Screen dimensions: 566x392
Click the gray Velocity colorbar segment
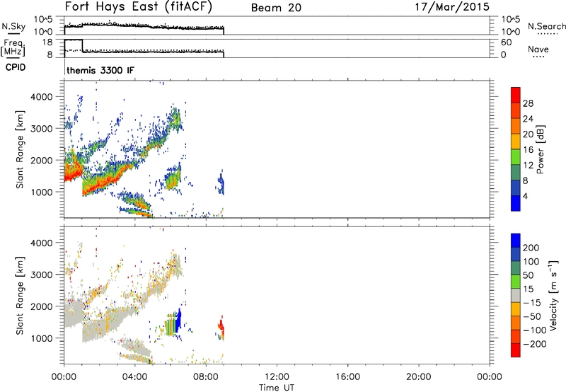pyautogui.click(x=516, y=295)
